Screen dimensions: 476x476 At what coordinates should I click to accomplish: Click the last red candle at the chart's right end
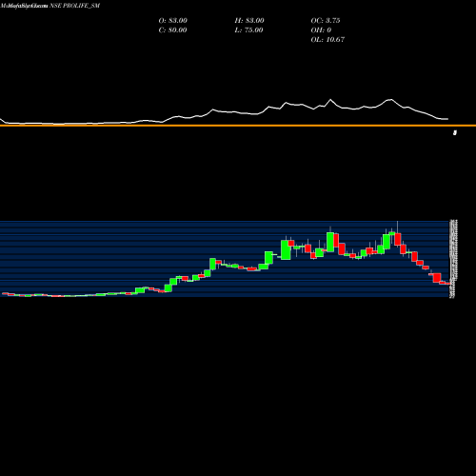click(448, 284)
